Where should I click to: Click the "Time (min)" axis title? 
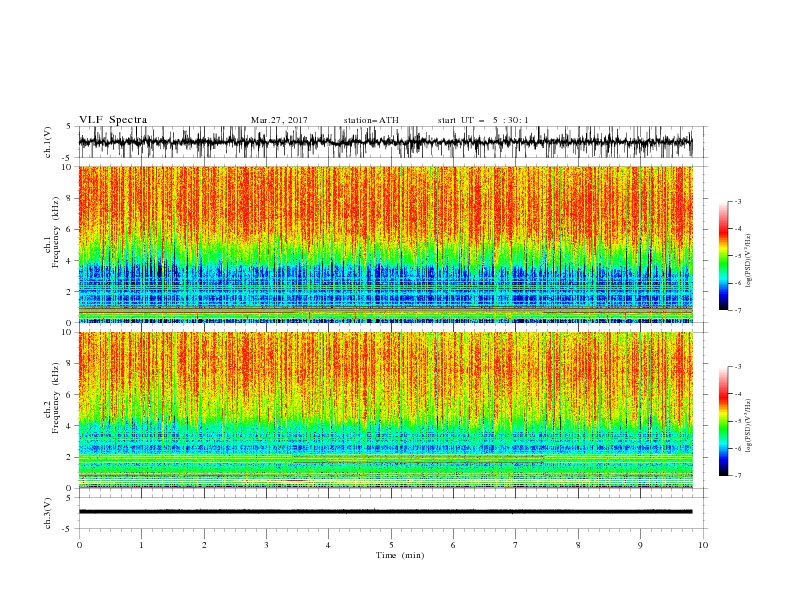click(x=400, y=555)
